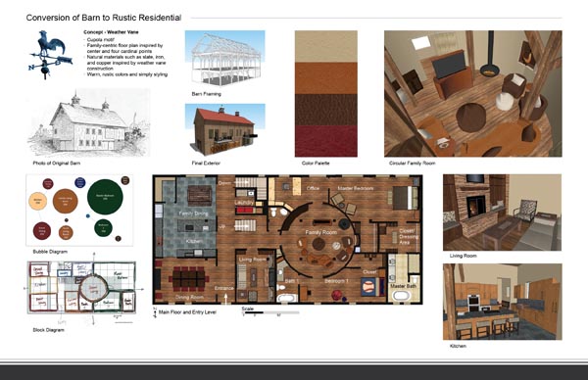Click the 'Bath 1' label in floor plan
The height and width of the screenshot is (380, 588).
pos(292,281)
